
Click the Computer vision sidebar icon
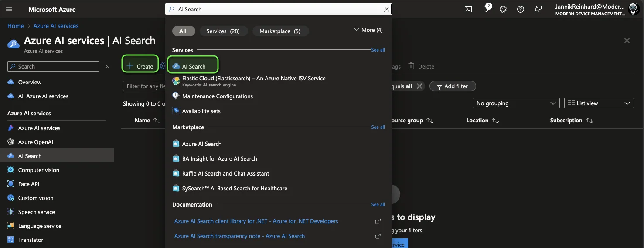click(11, 170)
